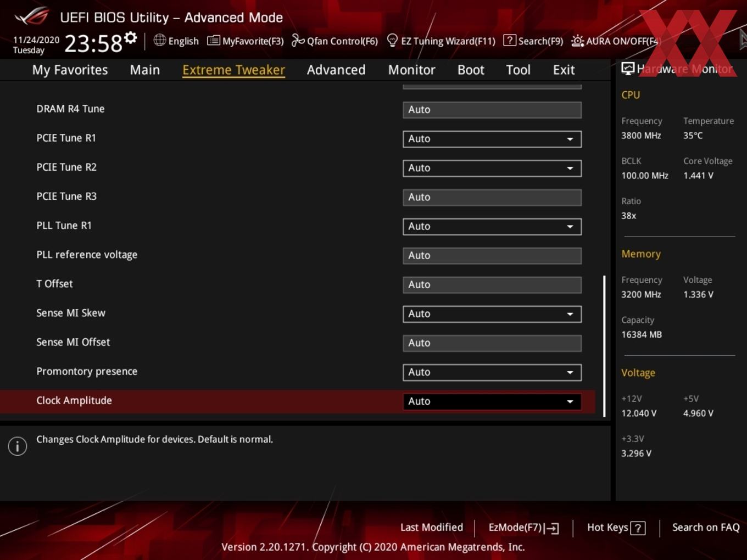Select the Extreme Tweaker tab
747x560 pixels.
233,70
